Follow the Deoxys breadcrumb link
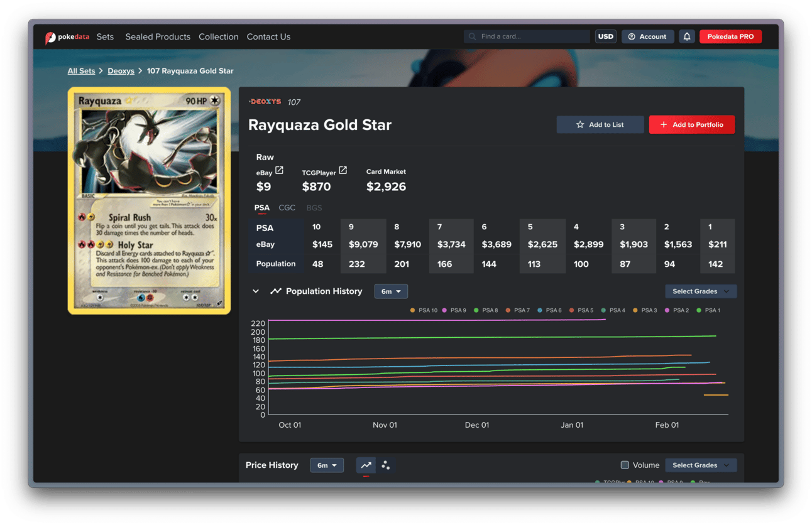The width and height of the screenshot is (812, 525). click(x=121, y=71)
